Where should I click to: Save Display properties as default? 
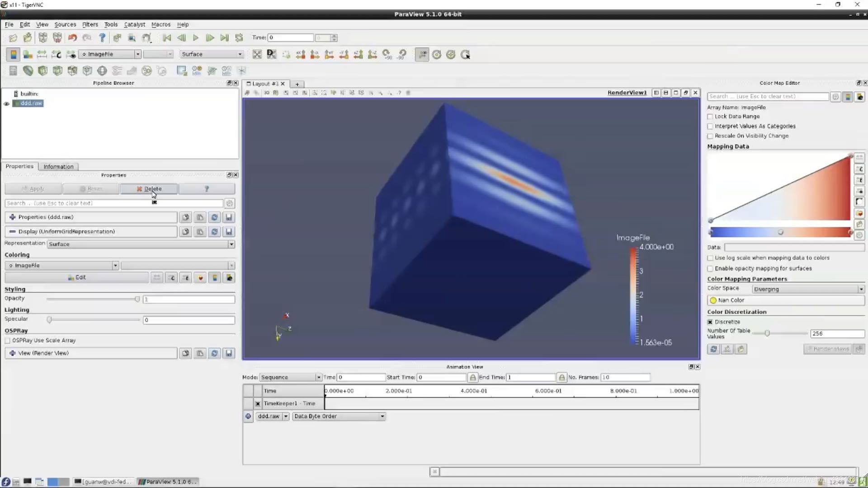click(x=229, y=232)
